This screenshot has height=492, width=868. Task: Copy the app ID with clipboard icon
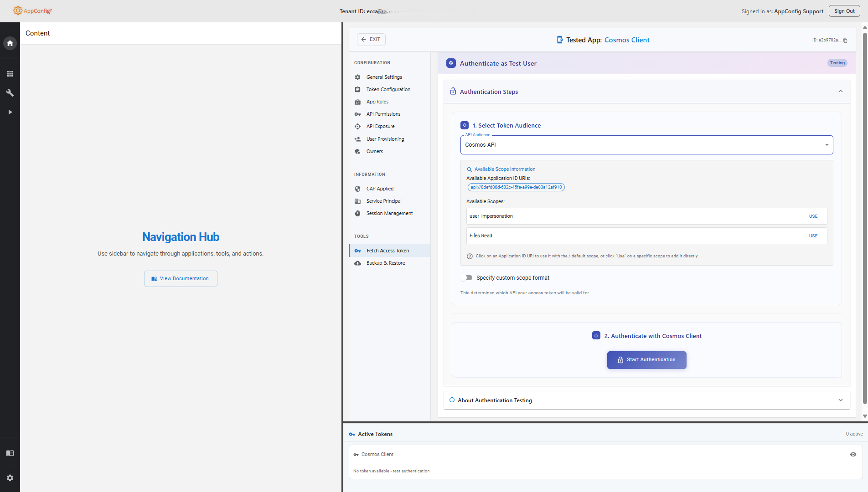click(x=845, y=41)
